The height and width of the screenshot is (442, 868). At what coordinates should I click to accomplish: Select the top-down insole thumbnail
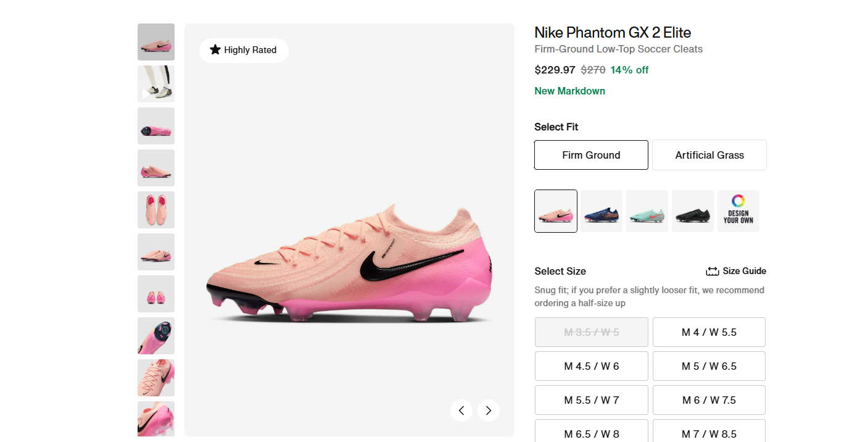pyautogui.click(x=155, y=209)
